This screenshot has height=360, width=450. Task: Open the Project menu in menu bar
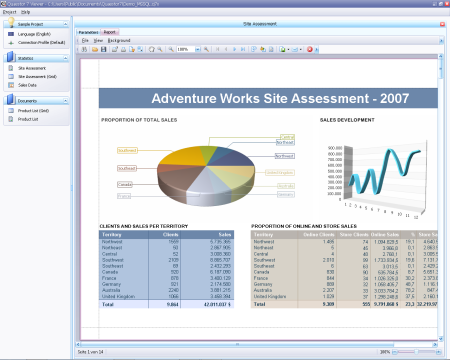point(9,12)
